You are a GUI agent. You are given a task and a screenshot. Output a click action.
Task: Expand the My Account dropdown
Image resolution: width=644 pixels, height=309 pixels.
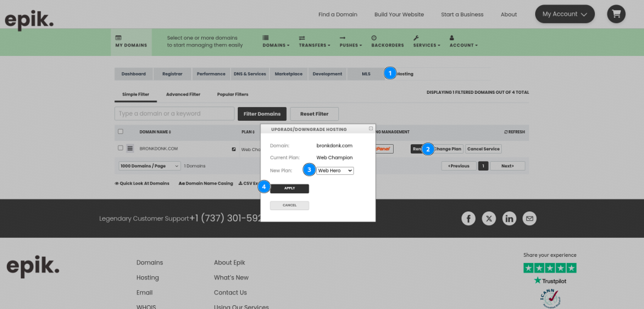tap(565, 14)
